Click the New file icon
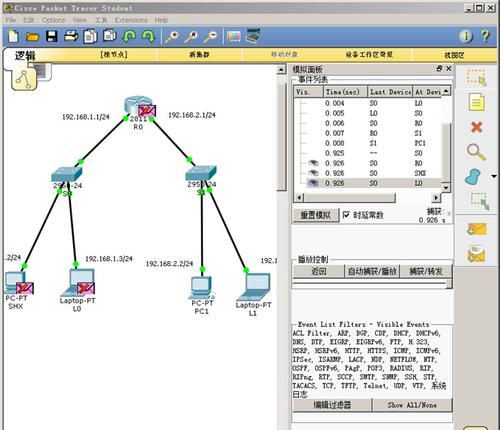This screenshot has height=430, width=500. click(13, 36)
